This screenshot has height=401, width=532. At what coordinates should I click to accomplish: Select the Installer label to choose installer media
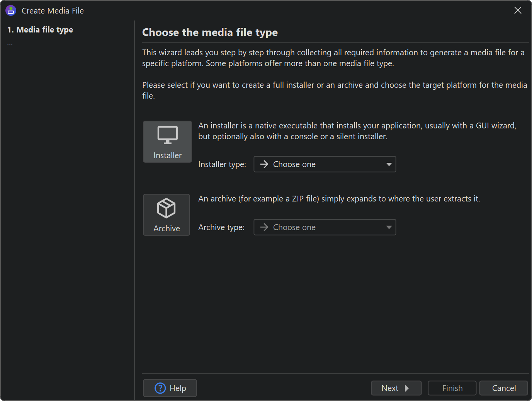(x=167, y=155)
